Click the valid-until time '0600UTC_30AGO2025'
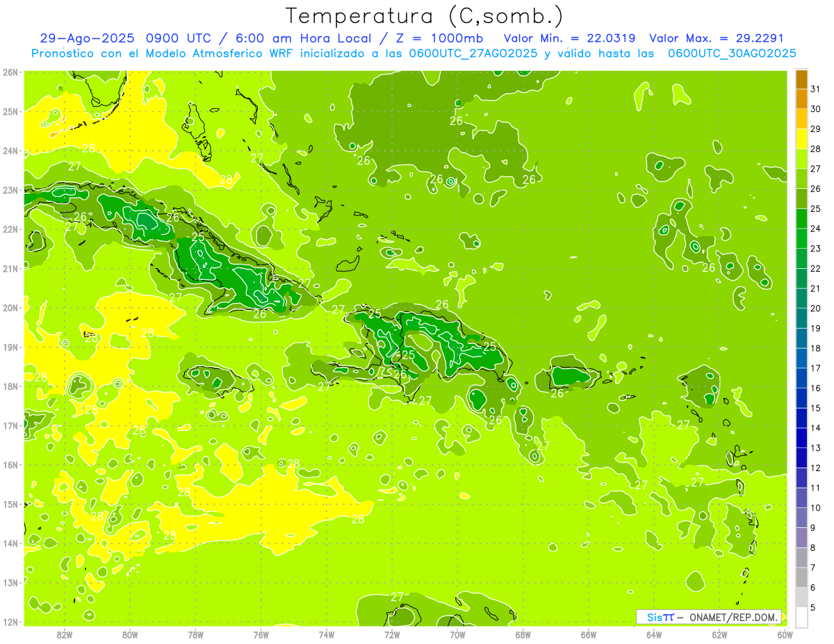Image resolution: width=834 pixels, height=644 pixels. click(x=732, y=53)
